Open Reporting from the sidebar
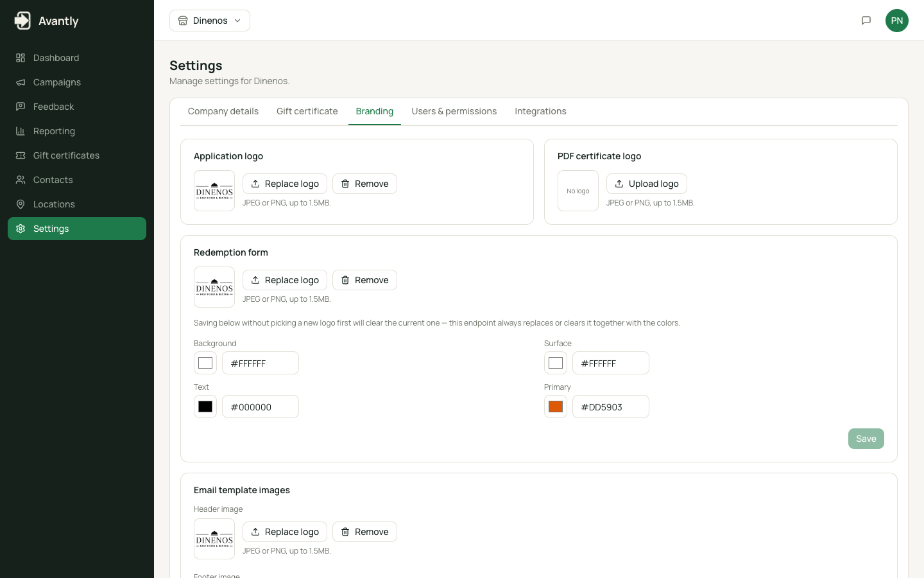 click(77, 131)
